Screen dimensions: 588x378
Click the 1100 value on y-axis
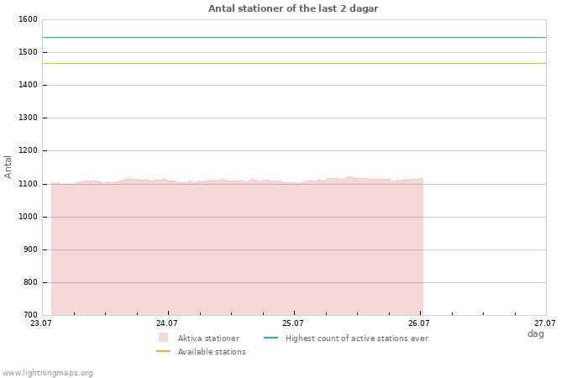pos(28,184)
